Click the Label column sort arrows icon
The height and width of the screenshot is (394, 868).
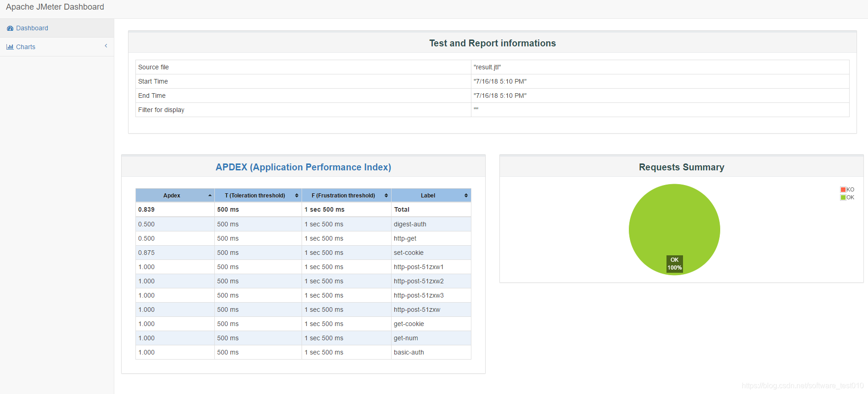[466, 196]
